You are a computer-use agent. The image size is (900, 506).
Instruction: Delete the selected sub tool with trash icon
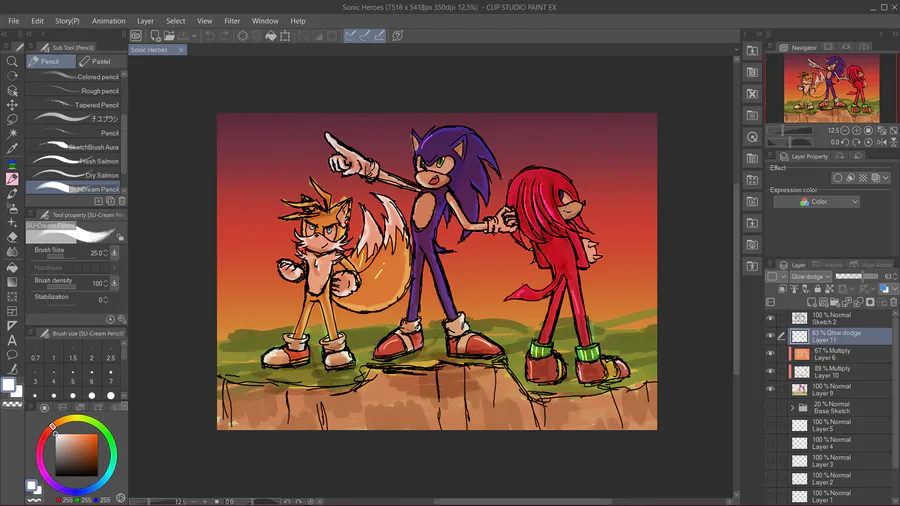(x=122, y=201)
